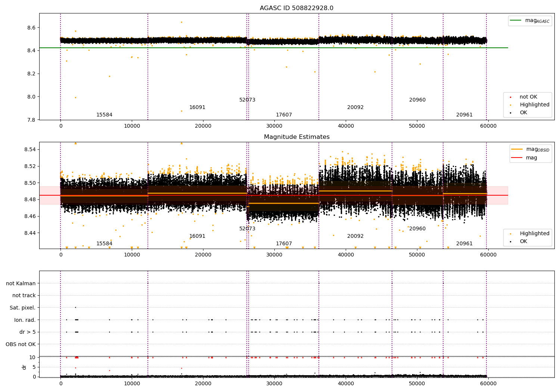Select 'Highlighted' in the Magnitude Estimates legend
Image resolution: width=560 pixels, height=392 pixels.
[x=535, y=234]
